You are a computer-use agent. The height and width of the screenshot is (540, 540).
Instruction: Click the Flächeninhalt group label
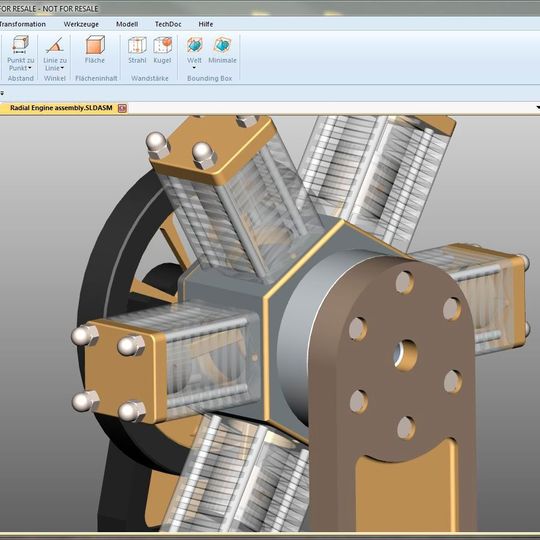96,78
